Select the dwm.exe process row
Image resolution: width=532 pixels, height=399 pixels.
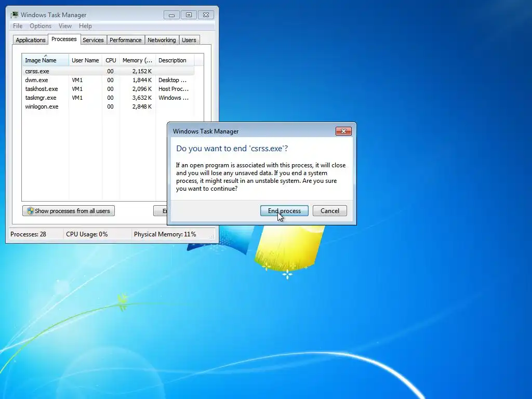(x=108, y=80)
